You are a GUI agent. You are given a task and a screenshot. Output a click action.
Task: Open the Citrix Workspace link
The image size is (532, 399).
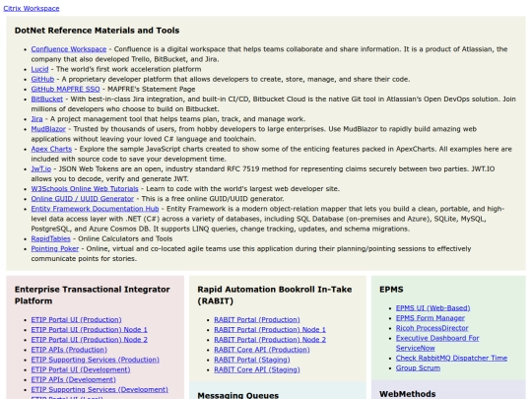[32, 9]
